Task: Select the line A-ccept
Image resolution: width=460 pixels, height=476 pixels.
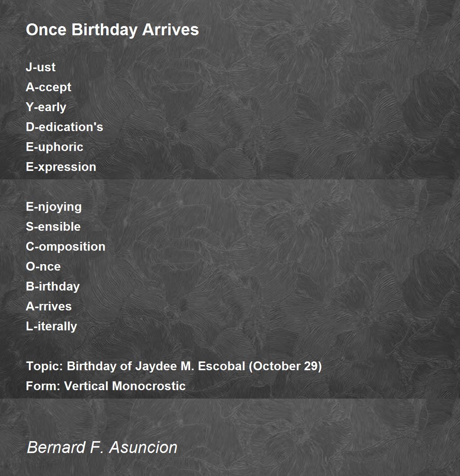Action: [48, 87]
